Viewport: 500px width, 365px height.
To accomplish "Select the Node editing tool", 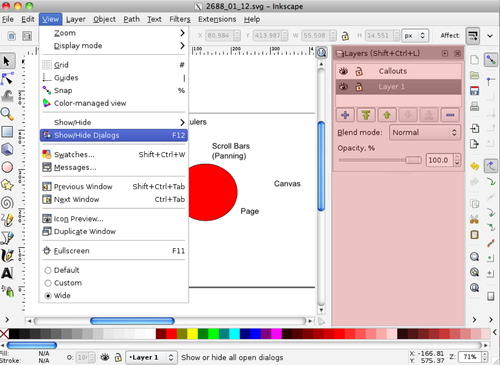I will (x=7, y=79).
